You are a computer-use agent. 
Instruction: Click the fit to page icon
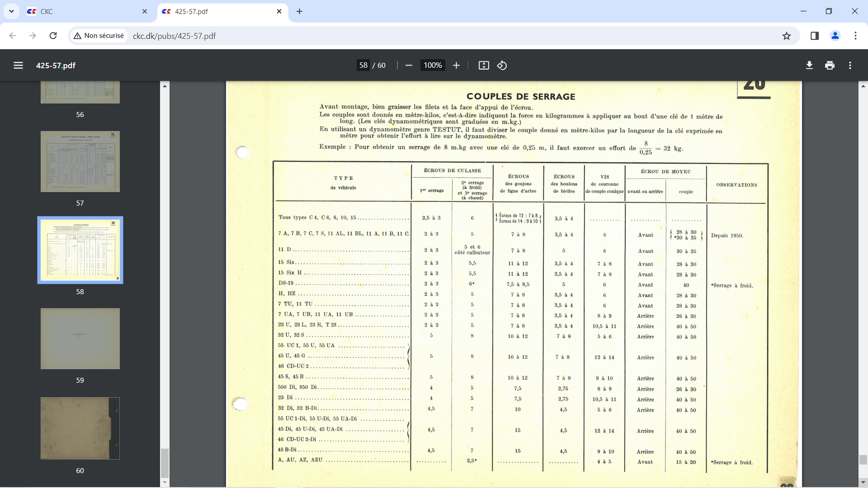pyautogui.click(x=484, y=66)
